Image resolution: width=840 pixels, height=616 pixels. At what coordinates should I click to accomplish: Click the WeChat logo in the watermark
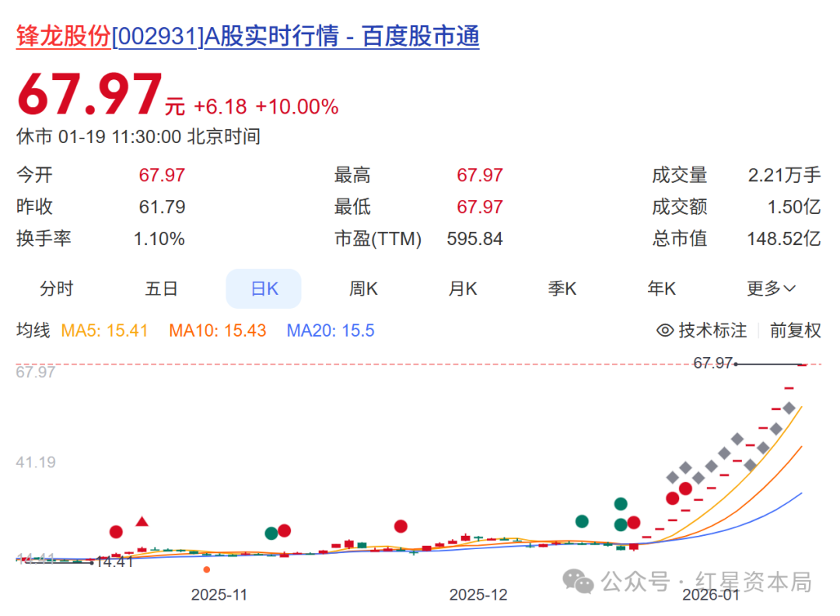click(x=576, y=582)
